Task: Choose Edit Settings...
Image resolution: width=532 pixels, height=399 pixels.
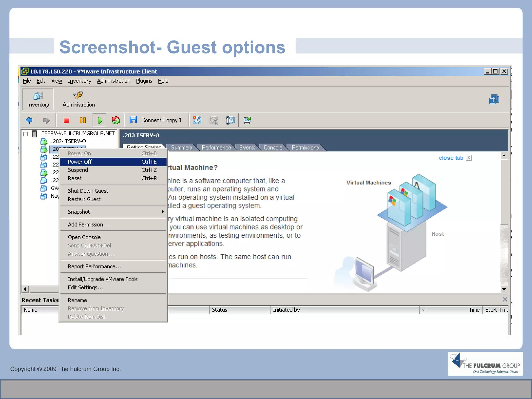Action: (x=113, y=287)
